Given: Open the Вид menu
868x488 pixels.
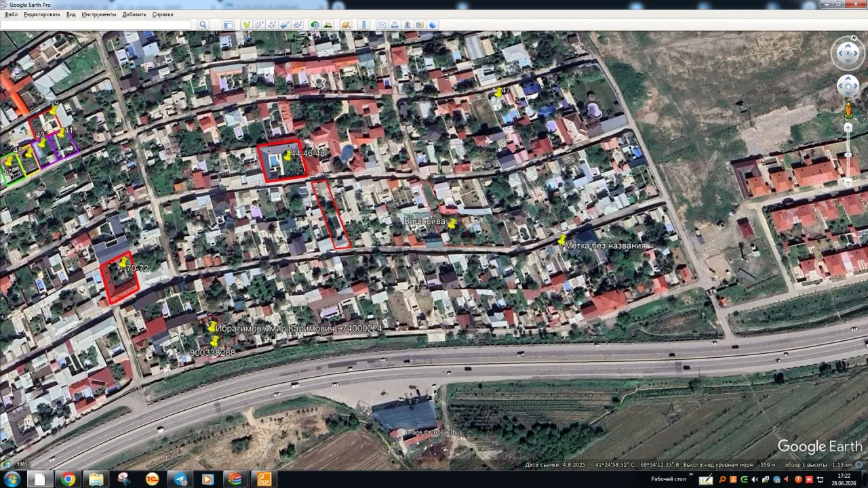Looking at the screenshot, I should pyautogui.click(x=71, y=14).
